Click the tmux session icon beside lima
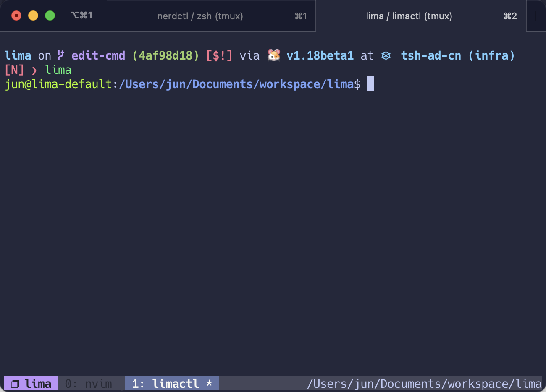The width and height of the screenshot is (546, 392). coord(15,384)
